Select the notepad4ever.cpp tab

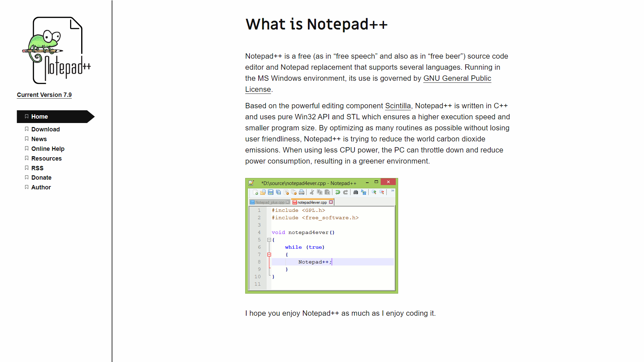point(312,202)
